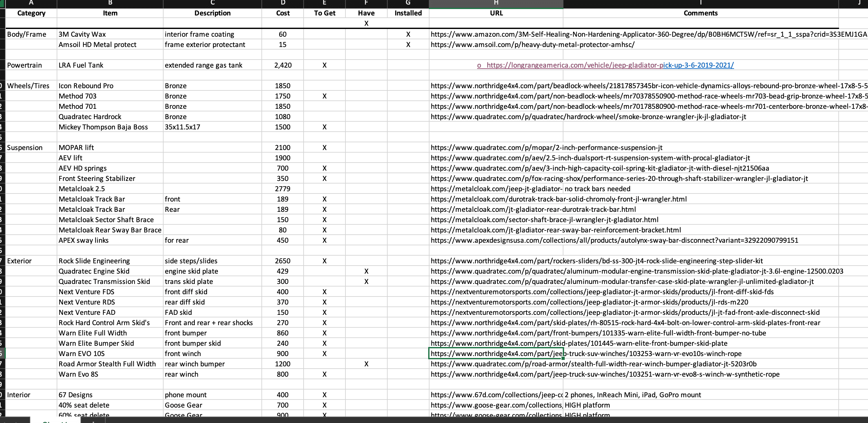
Task: Select the Installed X for 3M Cavity Wax
Action: pyautogui.click(x=408, y=34)
